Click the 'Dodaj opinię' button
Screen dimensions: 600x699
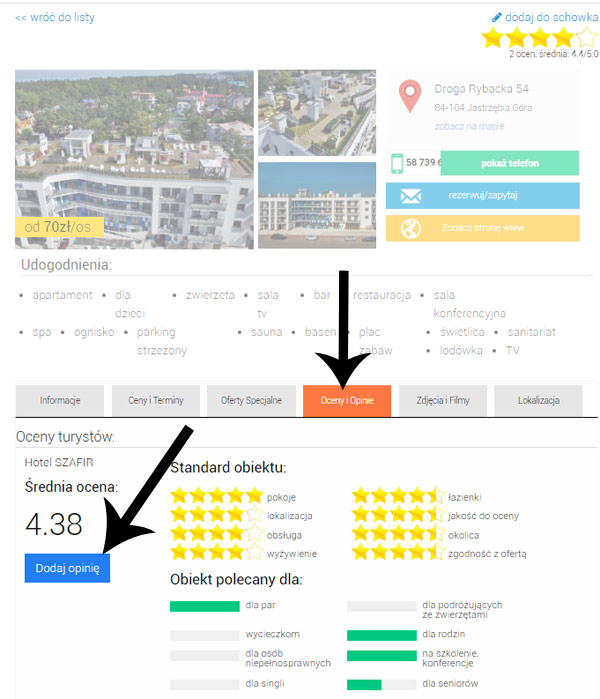(67, 568)
